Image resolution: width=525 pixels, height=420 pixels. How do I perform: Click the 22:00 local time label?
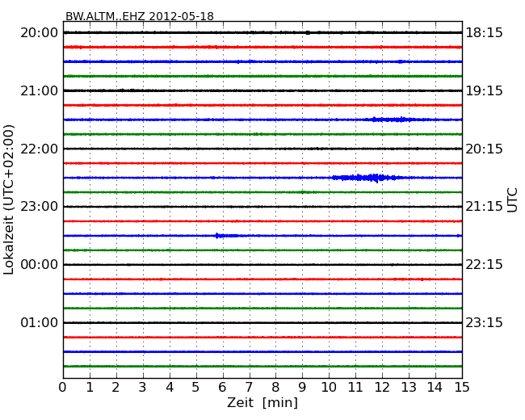40,149
